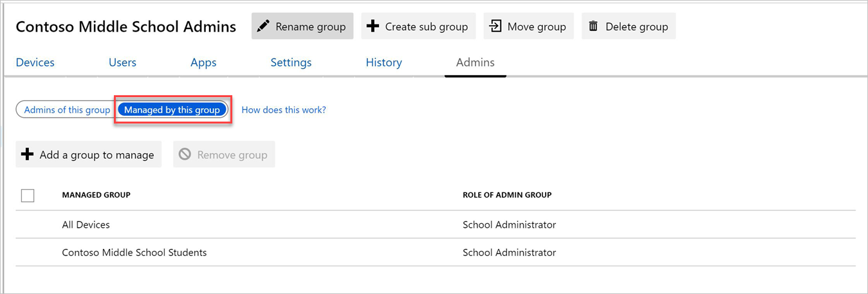Open the Devices tab

point(35,62)
